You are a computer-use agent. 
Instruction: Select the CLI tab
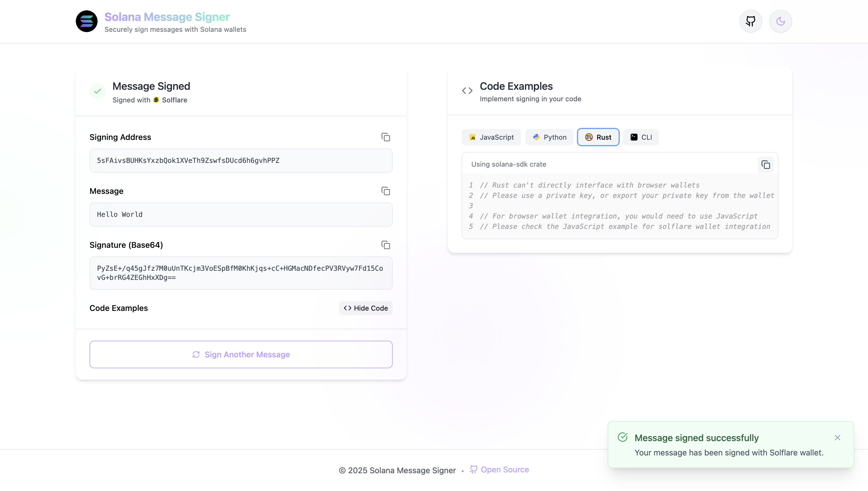pyautogui.click(x=641, y=137)
